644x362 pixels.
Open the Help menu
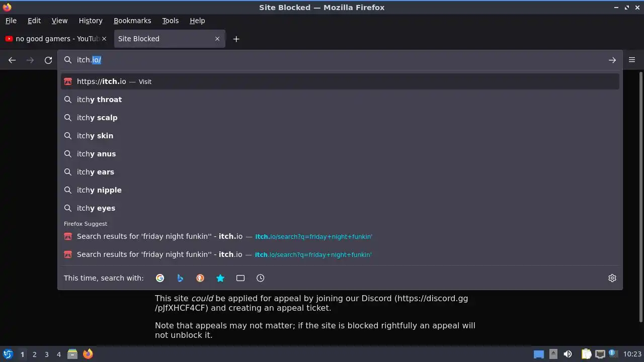click(197, 21)
